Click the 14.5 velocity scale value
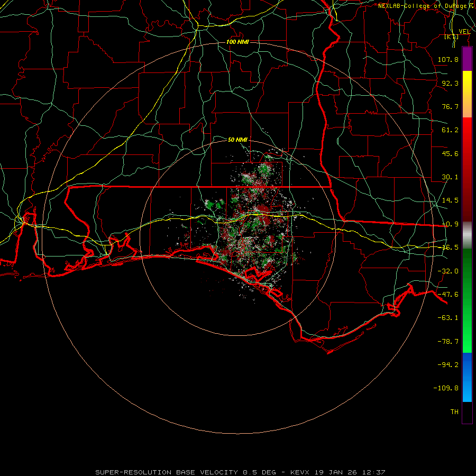This screenshot has width=476, height=476. click(450, 200)
